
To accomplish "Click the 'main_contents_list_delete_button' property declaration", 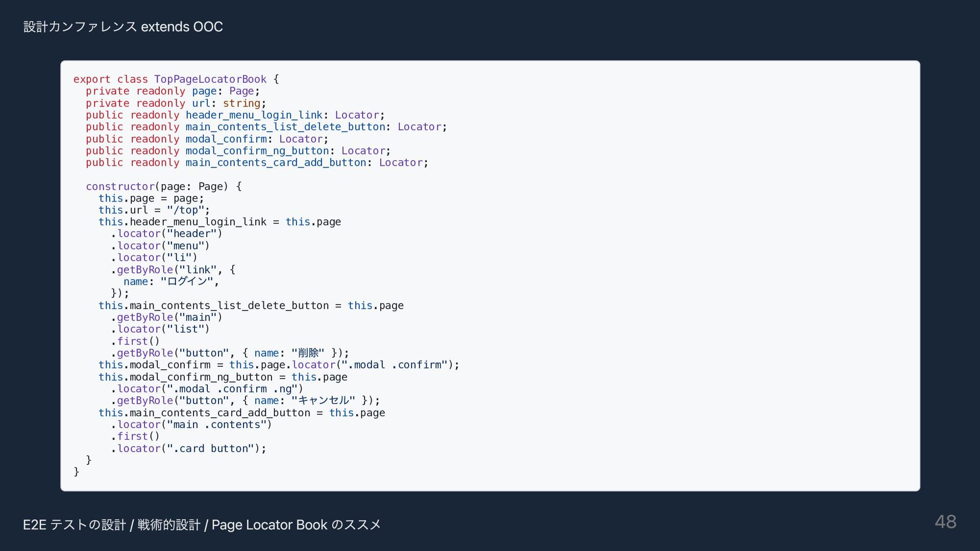I will coord(285,127).
